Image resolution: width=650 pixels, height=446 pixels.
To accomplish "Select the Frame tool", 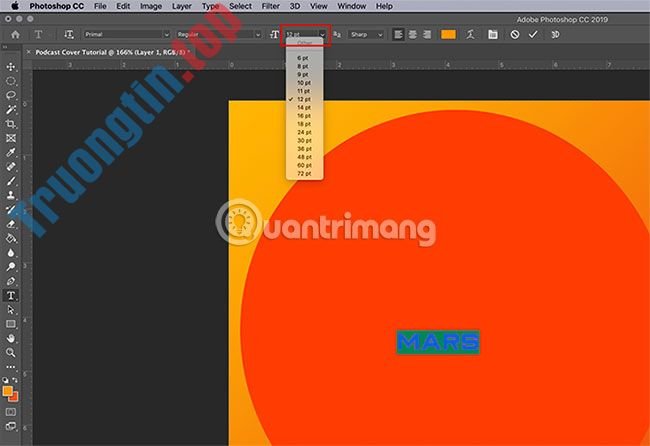I will [x=11, y=138].
